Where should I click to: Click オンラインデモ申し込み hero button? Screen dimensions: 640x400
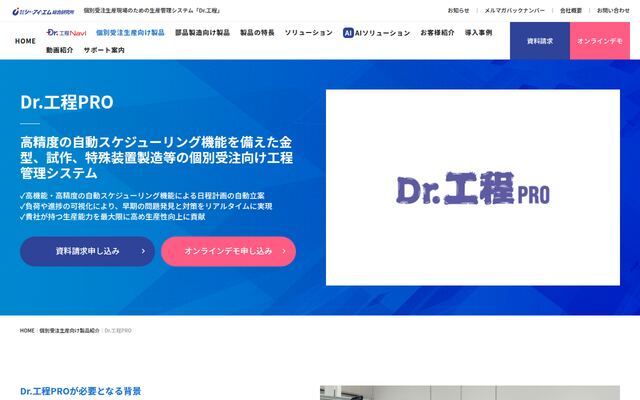pos(229,251)
